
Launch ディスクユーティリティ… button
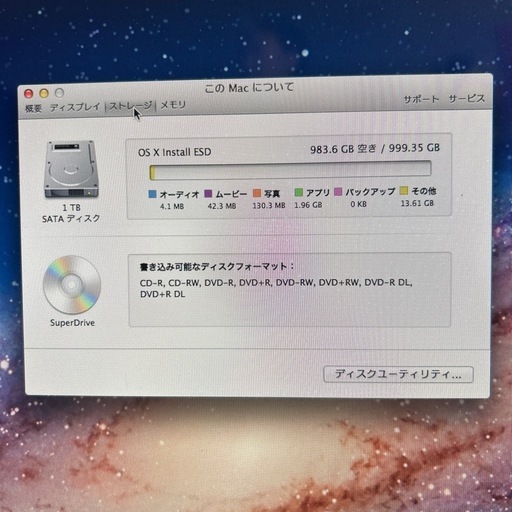pos(398,374)
